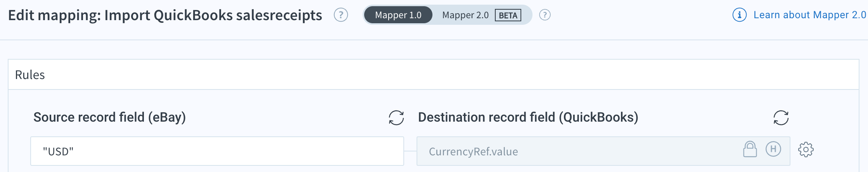Open settings gear for CurrencyRef.value mapping
Image resolution: width=868 pixels, height=172 pixels.
[806, 150]
